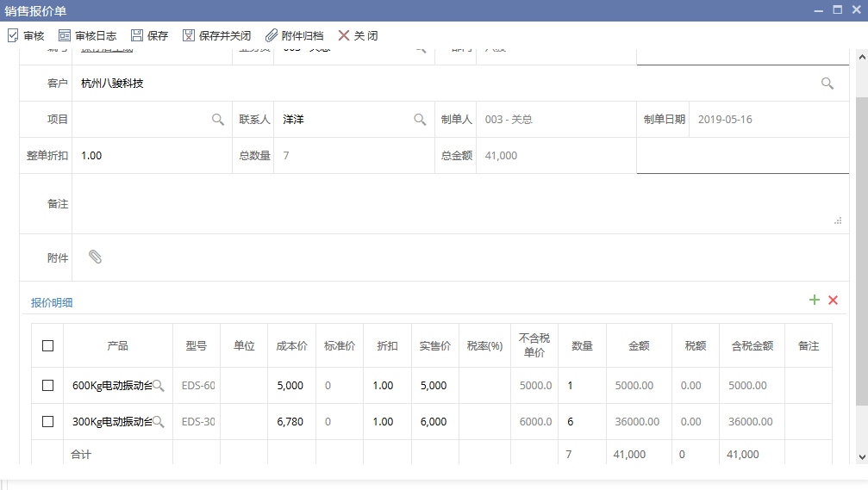Click the 整单折扣 discount input field
This screenshot has width=868, height=490.
point(151,156)
